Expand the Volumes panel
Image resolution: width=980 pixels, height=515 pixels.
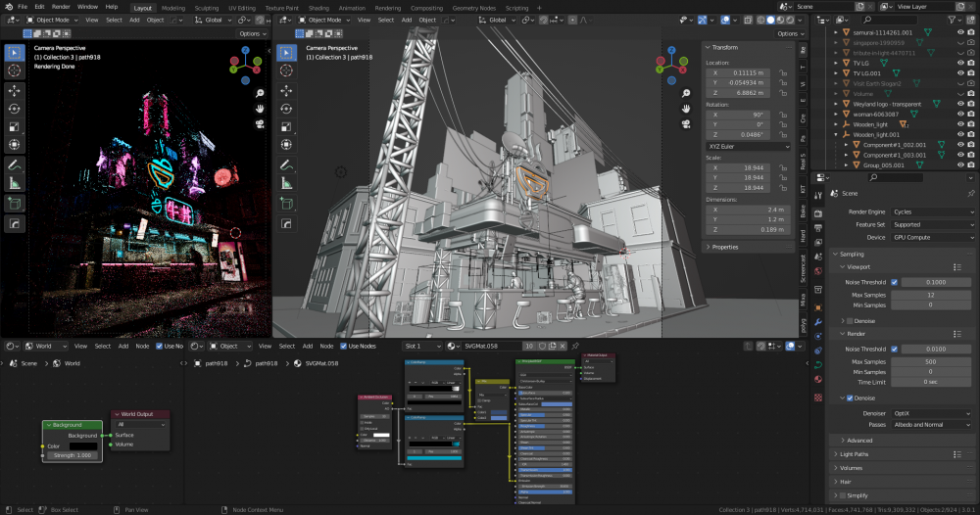coord(851,468)
